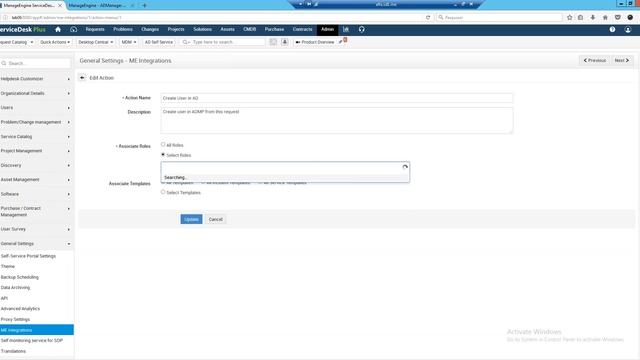Open the Requests menu

click(95, 29)
